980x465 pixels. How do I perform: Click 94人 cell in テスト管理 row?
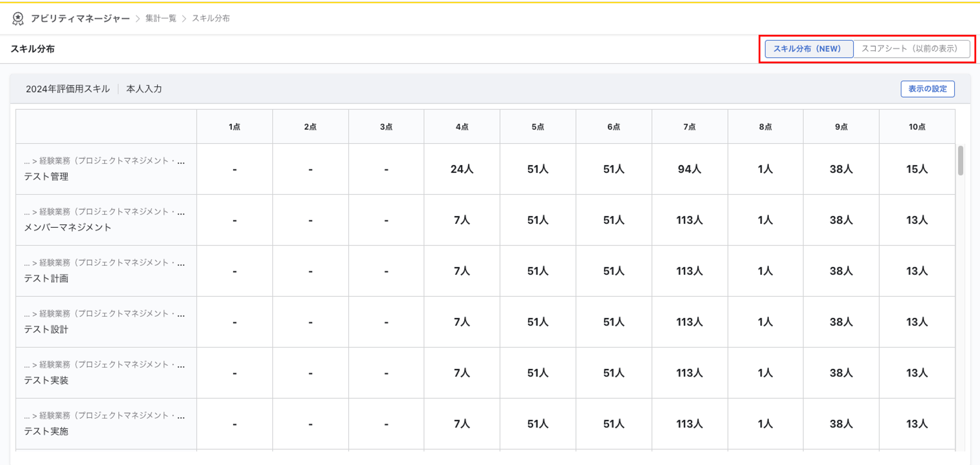point(689,169)
